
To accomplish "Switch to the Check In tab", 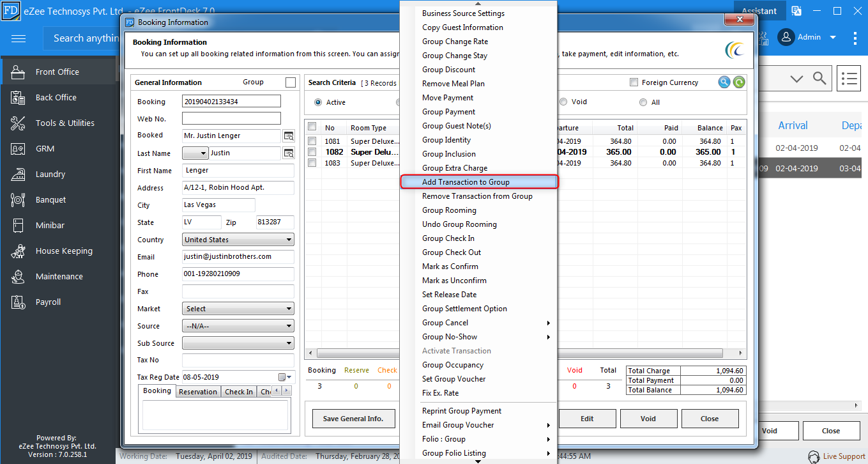I will (x=239, y=392).
